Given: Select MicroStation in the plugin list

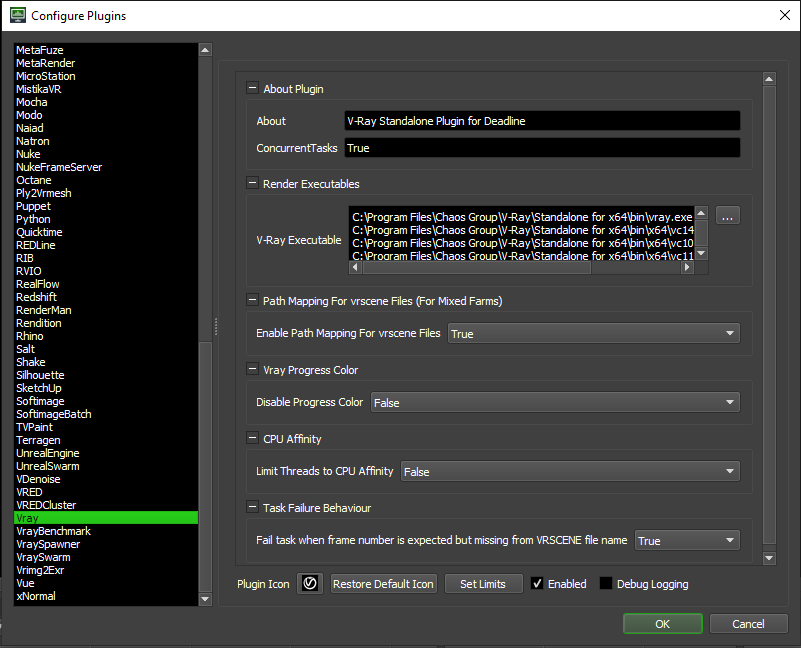Looking at the screenshot, I should tap(106, 76).
